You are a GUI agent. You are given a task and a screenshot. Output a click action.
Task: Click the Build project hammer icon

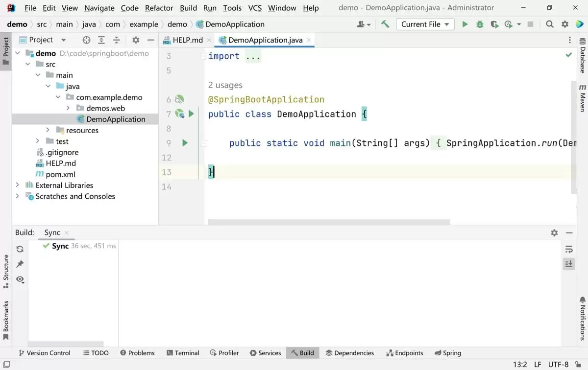click(385, 24)
